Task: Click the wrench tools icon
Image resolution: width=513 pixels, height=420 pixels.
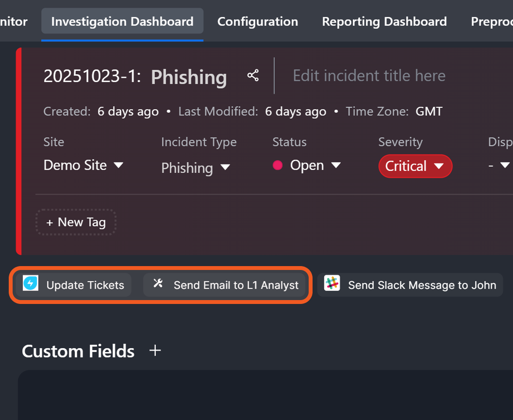Action: point(158,284)
